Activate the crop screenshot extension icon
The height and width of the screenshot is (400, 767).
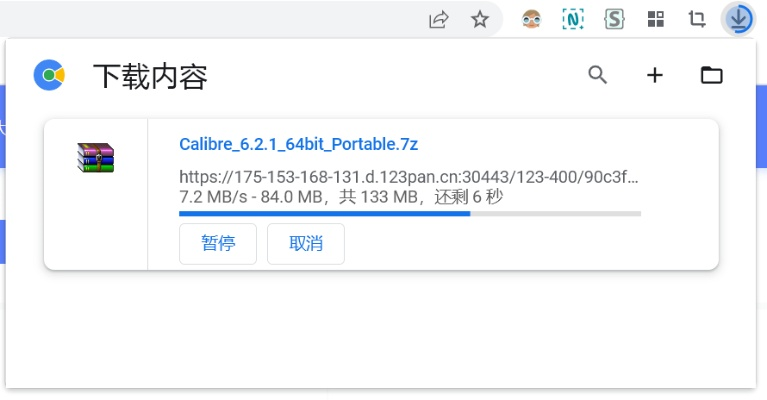click(696, 19)
